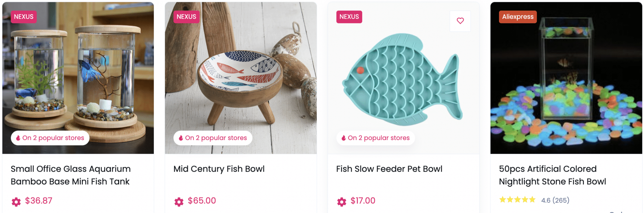Click the Aliexpress badge on the stone product

(x=518, y=17)
